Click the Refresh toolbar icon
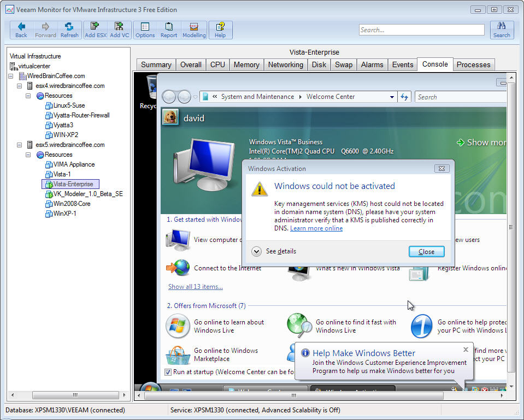This screenshot has height=420, width=524. (69, 29)
